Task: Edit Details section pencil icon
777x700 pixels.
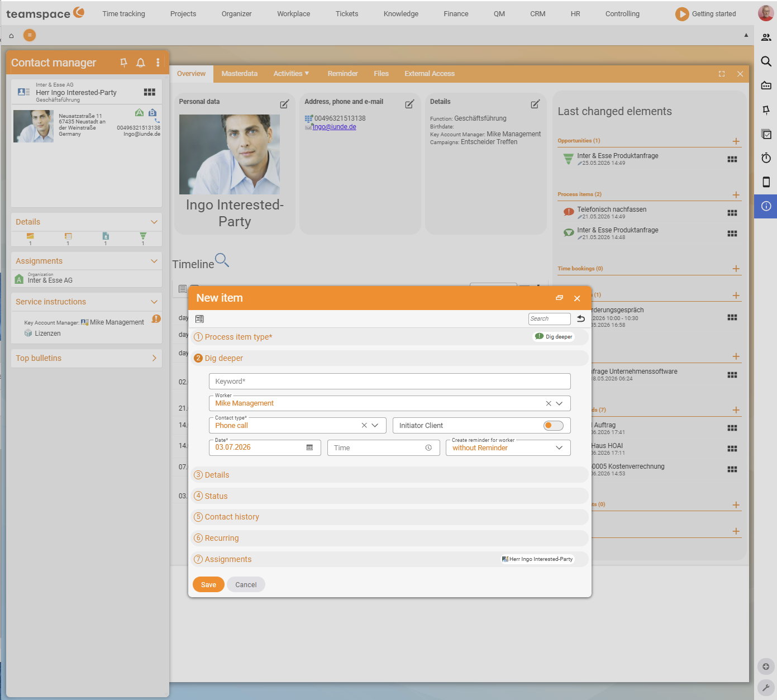Action: point(535,104)
